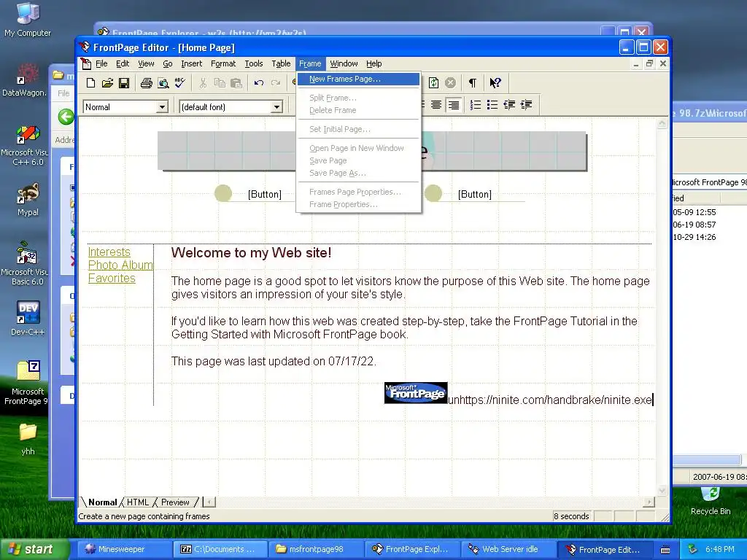Click the horizontal scrollbar right arrow
This screenshot has width=747, height=560.
tap(649, 502)
